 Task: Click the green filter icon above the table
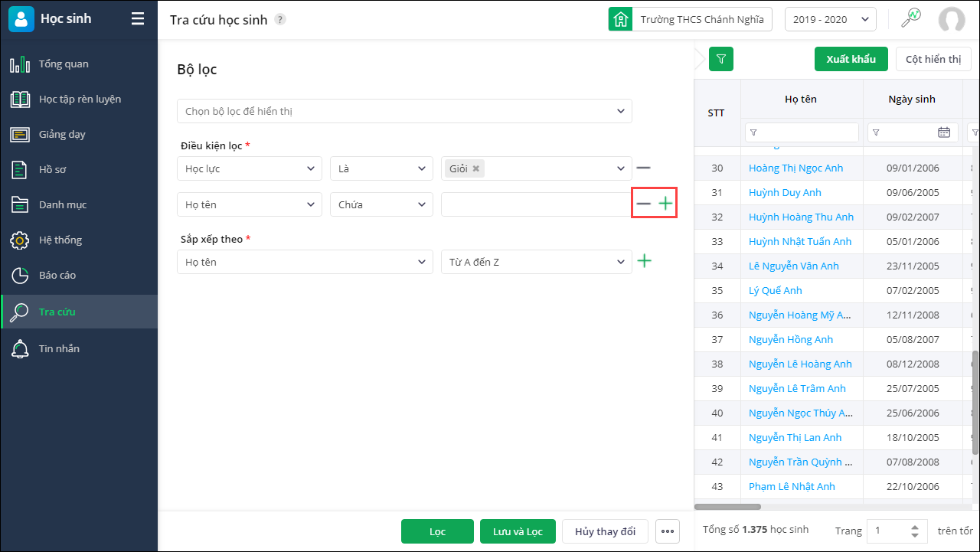(721, 59)
